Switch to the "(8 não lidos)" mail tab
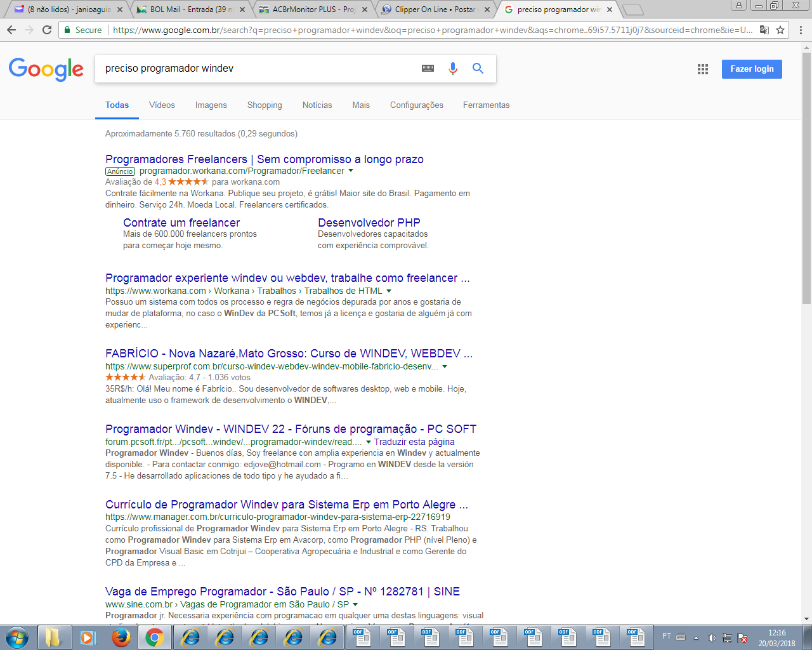The height and width of the screenshot is (650, 812). click(69, 10)
